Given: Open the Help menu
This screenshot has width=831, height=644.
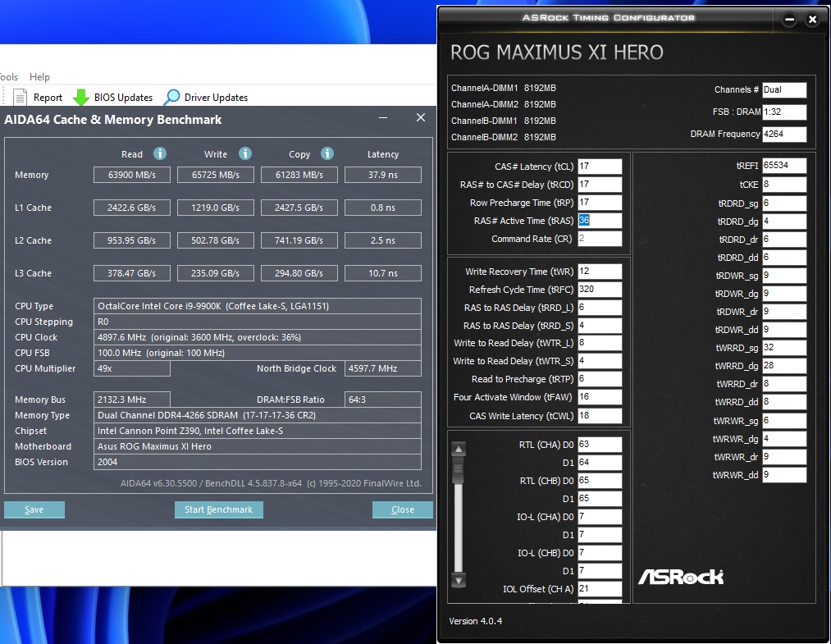Looking at the screenshot, I should [39, 77].
